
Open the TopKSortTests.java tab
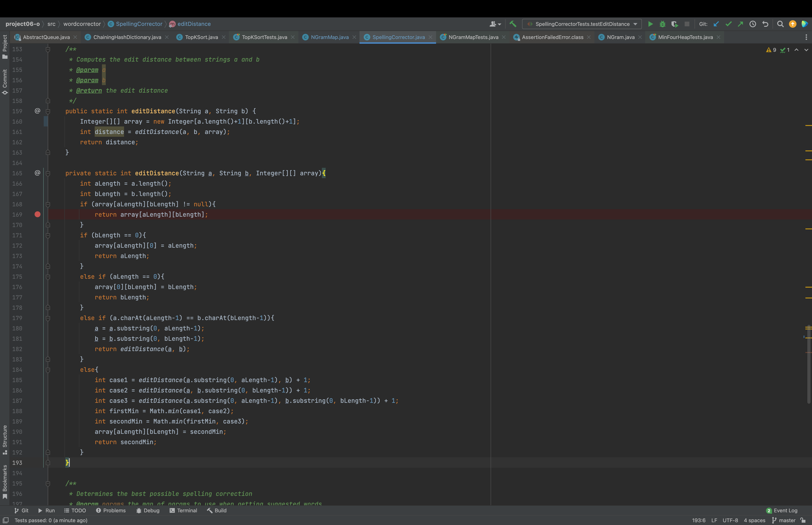point(264,37)
